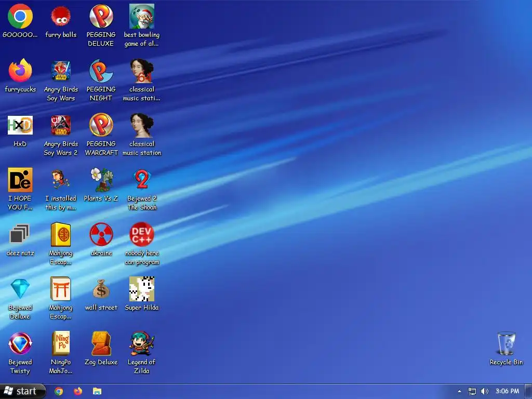This screenshot has height=399, width=532.
Task: Select the deez nutz desktop icon
Action: [x=20, y=234]
